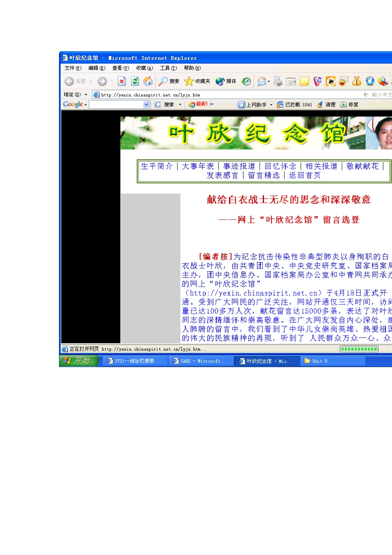This screenshot has height=555, width=392.
Task: Open the 事迹报道 link
Action: [x=239, y=166]
